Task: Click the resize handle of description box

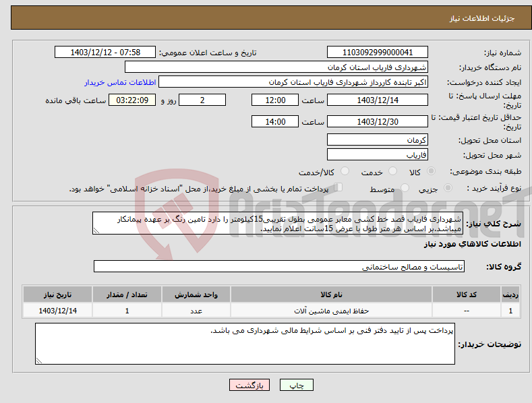Action: click(96, 230)
